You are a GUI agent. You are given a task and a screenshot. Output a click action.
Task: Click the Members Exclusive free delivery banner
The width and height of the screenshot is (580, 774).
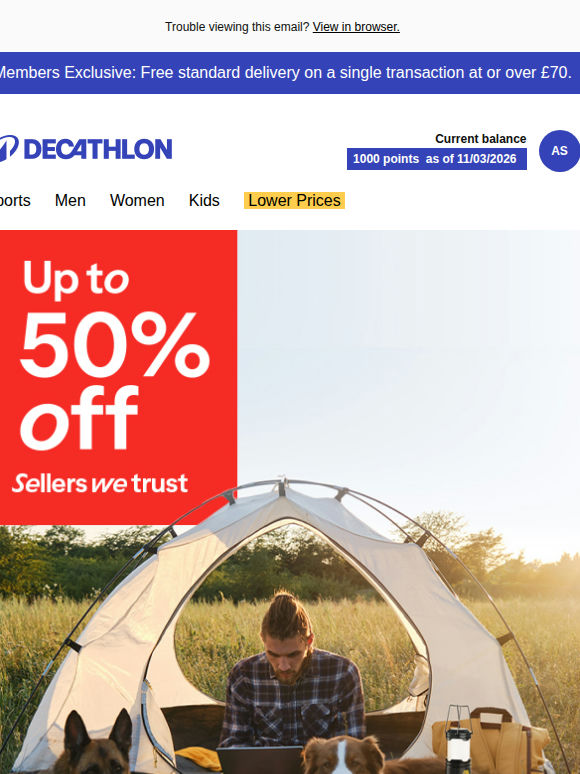(x=290, y=73)
